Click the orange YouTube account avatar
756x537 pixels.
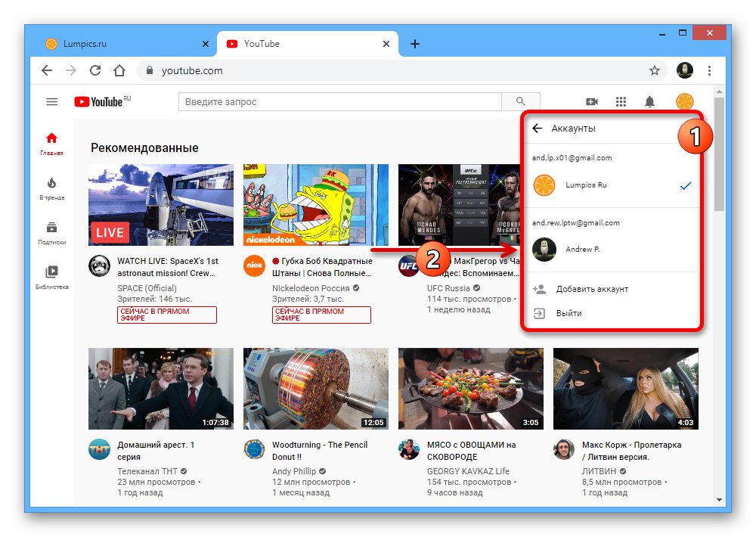685,102
